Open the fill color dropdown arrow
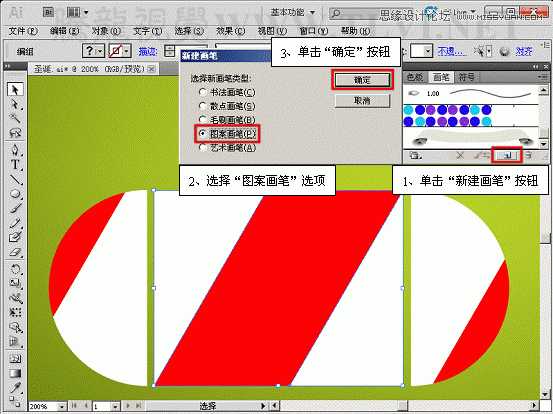 (x=100, y=51)
